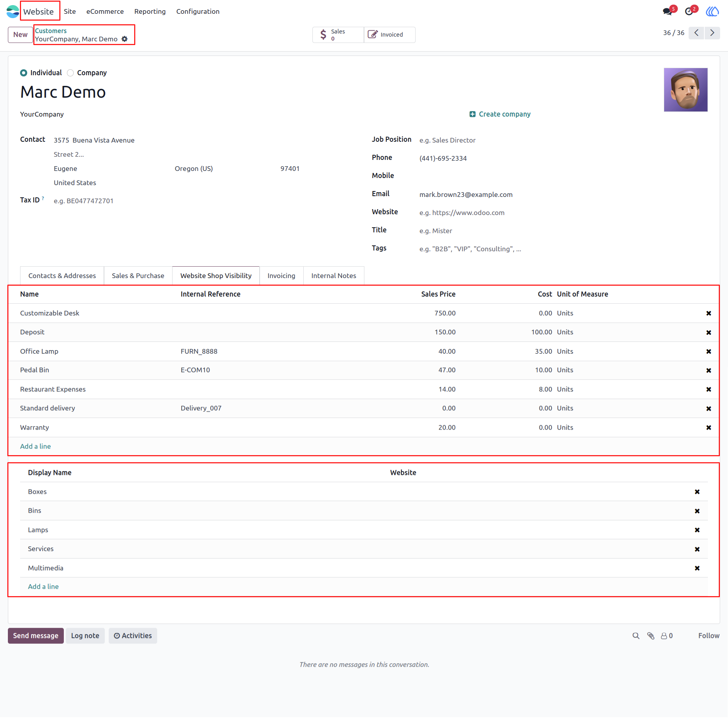The height and width of the screenshot is (718, 728).
Task: Go to next record arrow
Action: pyautogui.click(x=712, y=33)
